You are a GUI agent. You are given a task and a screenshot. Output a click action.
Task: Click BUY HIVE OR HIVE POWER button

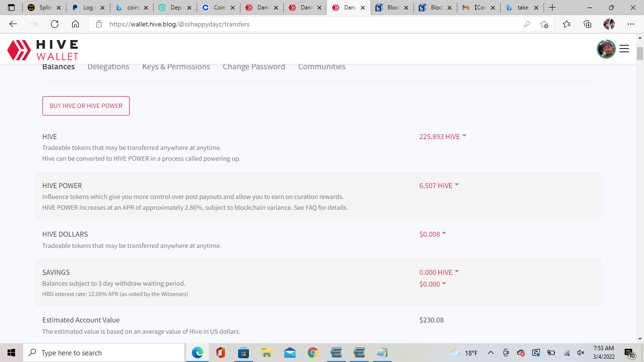pos(86,106)
